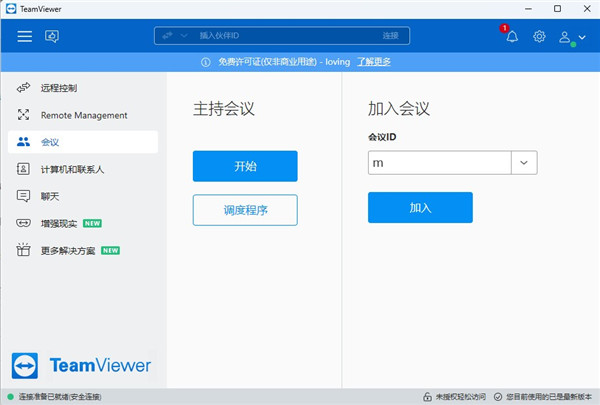The width and height of the screenshot is (600, 405).
Task: Click the feedback icon beside the hamburger menu
Action: [x=52, y=36]
